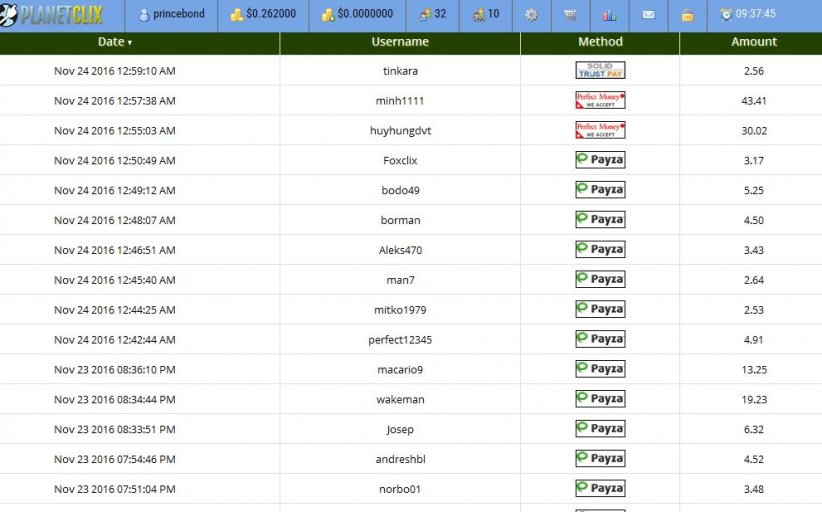Click the alarm clock time display
Screen dimensions: 822x512
pos(748,15)
